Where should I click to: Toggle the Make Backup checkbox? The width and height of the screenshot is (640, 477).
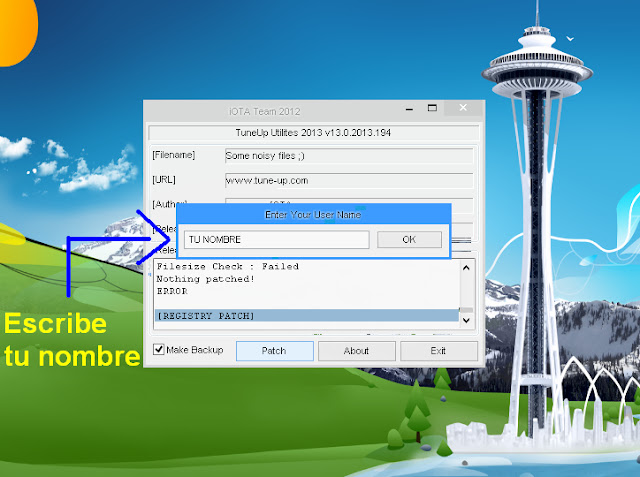tap(158, 349)
